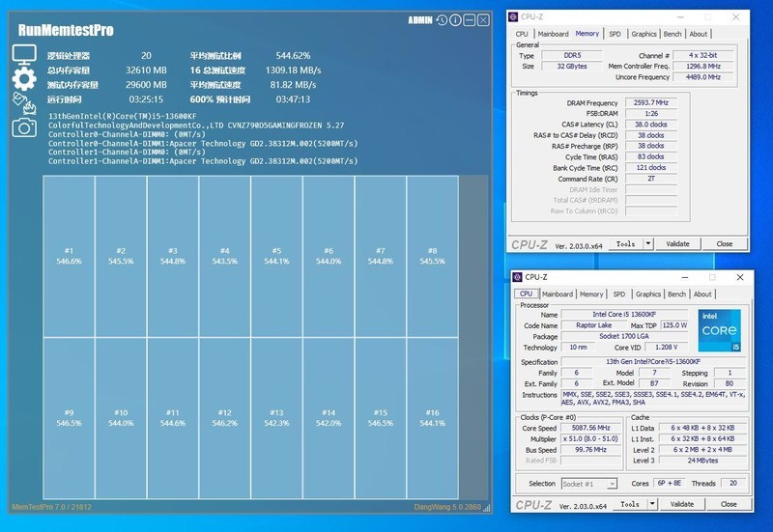Select memory test block #3 at 544.8%
This screenshot has width=773, height=532.
click(x=173, y=256)
